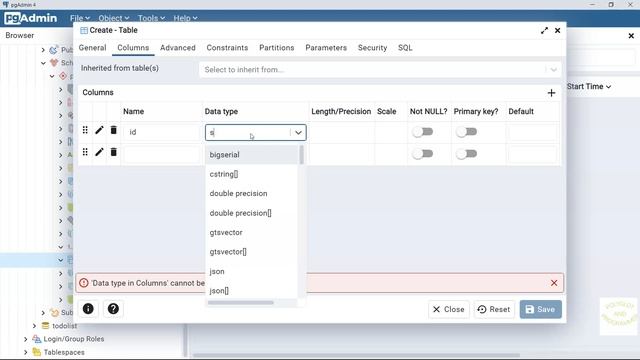The height and width of the screenshot is (360, 640).
Task: Select gtsvector[] from the type list
Action: click(252, 252)
